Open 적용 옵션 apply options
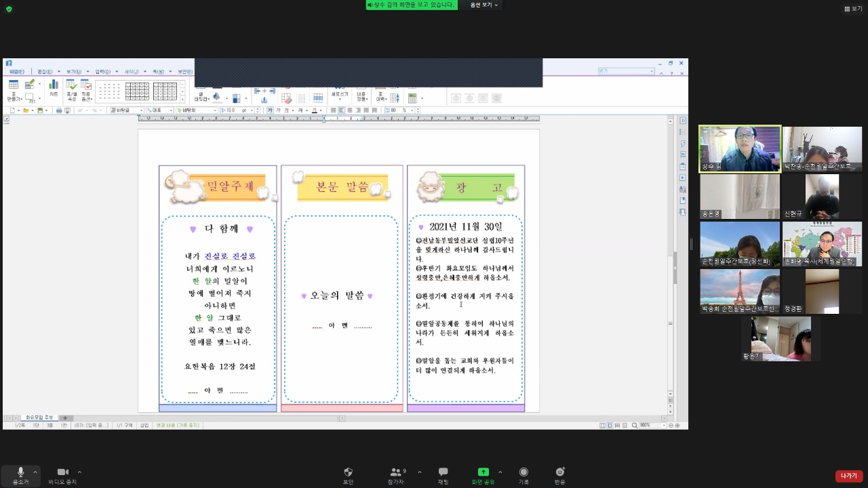 [86, 90]
